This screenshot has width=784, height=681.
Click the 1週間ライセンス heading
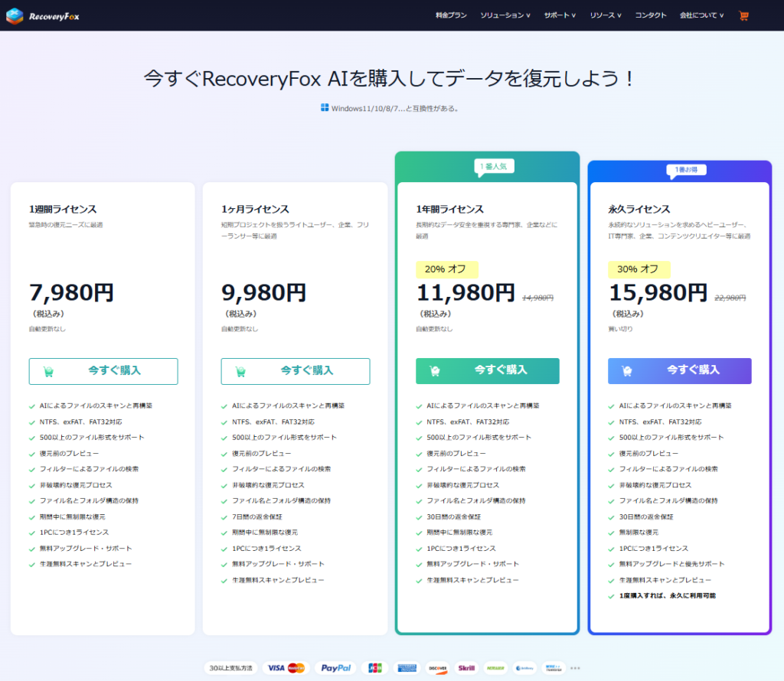(x=63, y=210)
